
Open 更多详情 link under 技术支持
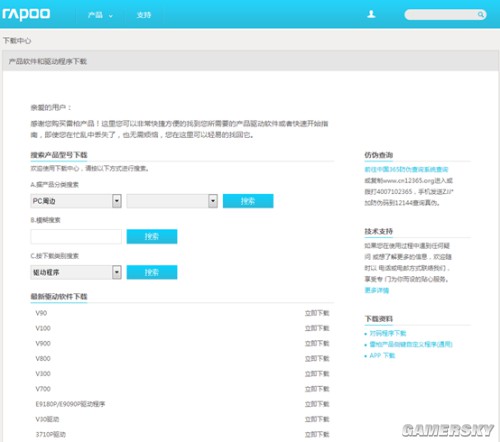[x=377, y=290]
